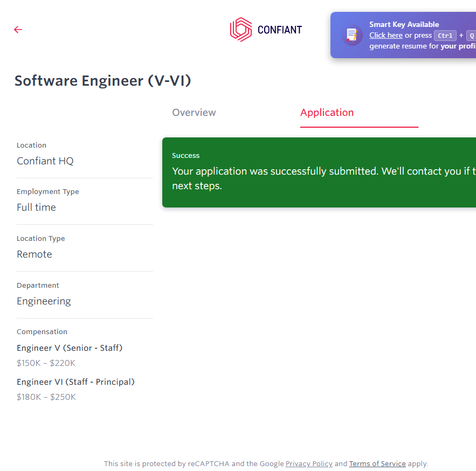Click the "Full time" employment type
The width and height of the screenshot is (476, 471).
coord(36,207)
